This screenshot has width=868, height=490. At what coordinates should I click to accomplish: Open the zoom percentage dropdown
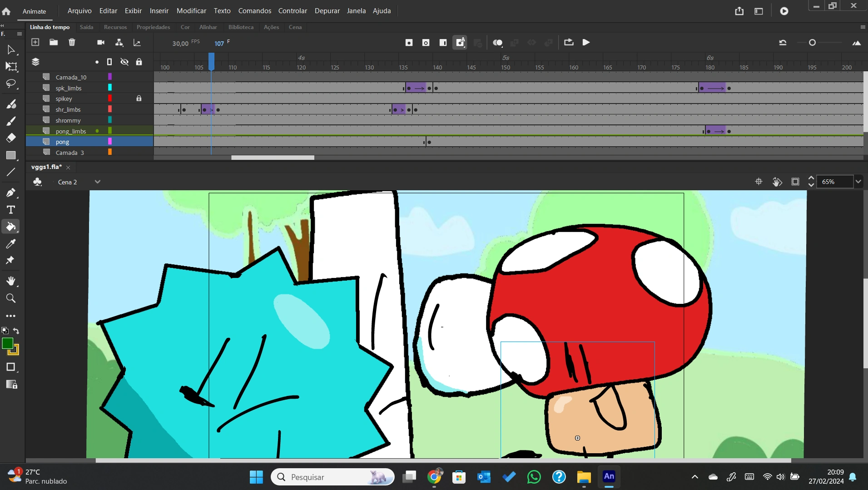pyautogui.click(x=858, y=181)
